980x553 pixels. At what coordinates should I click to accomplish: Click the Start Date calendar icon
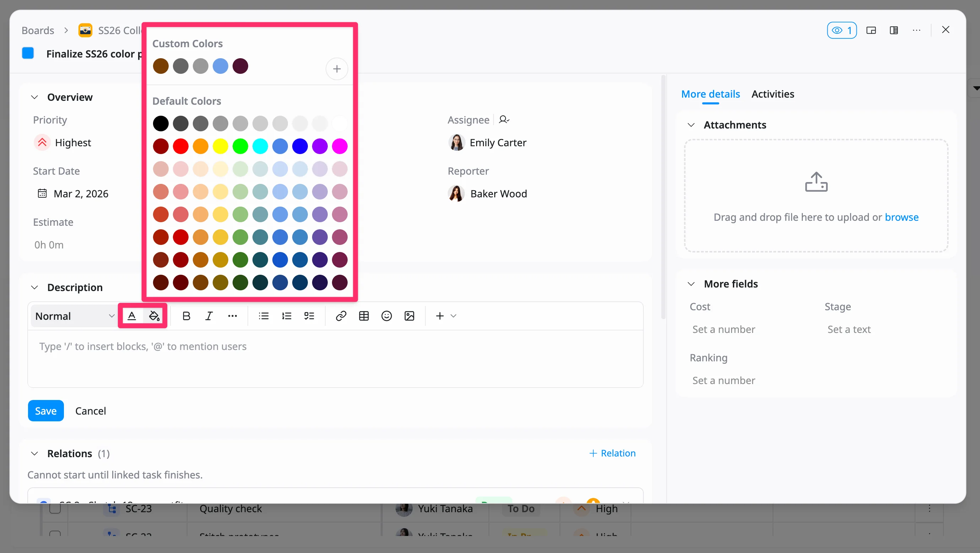42,193
